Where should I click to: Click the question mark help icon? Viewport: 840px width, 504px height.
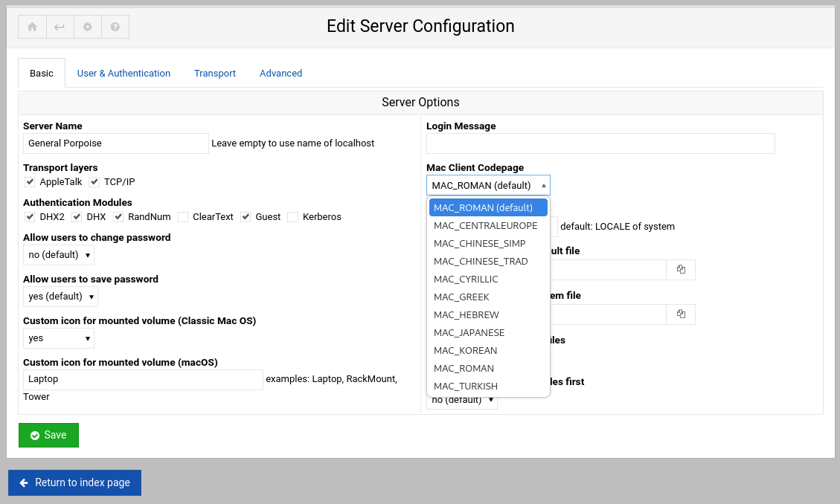tap(115, 26)
